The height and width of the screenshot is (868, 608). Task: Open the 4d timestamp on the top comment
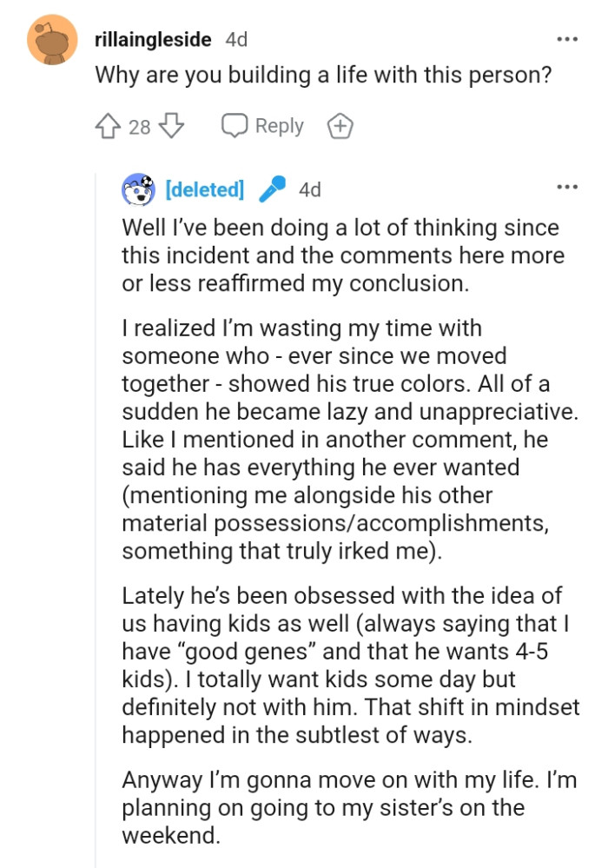pyautogui.click(x=235, y=39)
